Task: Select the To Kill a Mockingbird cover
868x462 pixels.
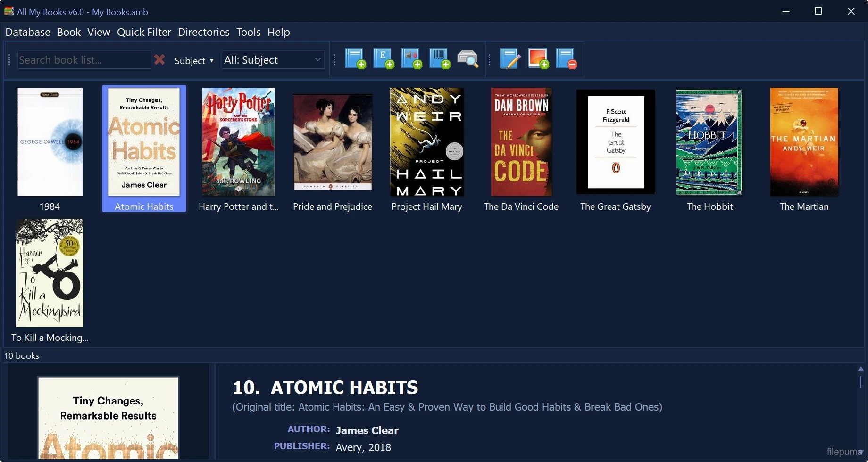Action: tap(50, 272)
